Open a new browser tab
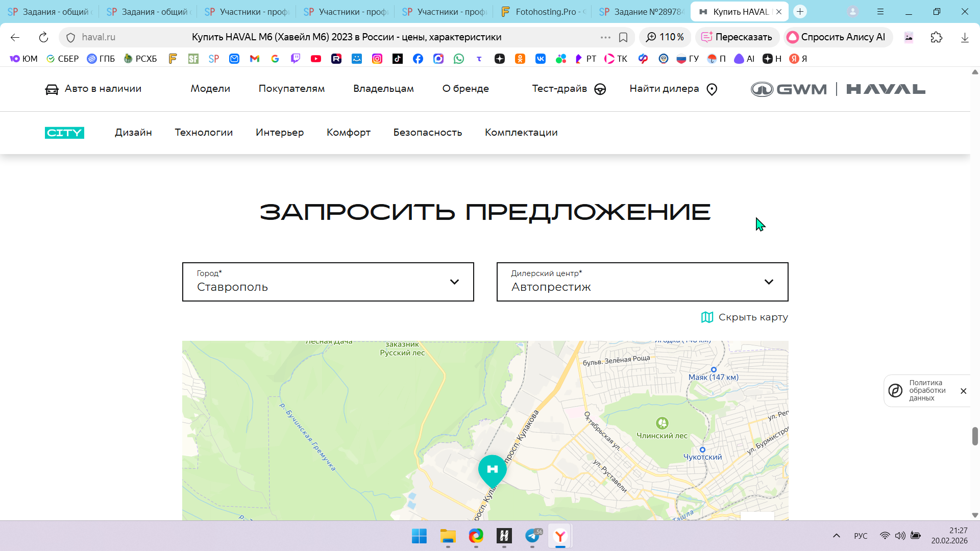The width and height of the screenshot is (980, 551). coord(800,11)
